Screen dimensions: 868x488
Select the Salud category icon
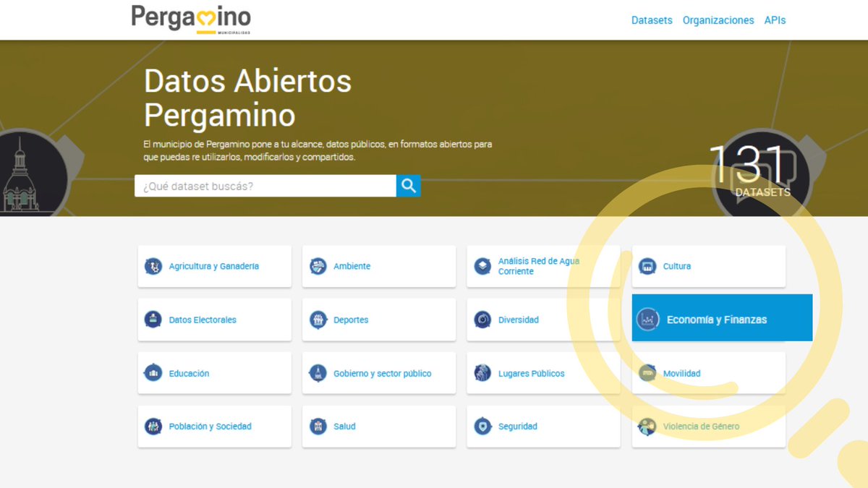pyautogui.click(x=318, y=427)
